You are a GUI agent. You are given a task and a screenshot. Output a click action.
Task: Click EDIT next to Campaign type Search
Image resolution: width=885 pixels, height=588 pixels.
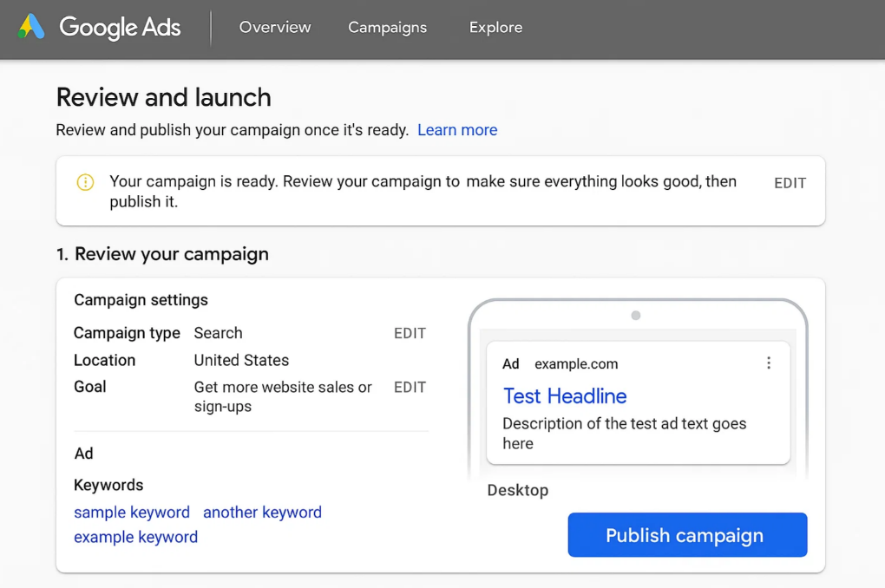[x=410, y=333]
